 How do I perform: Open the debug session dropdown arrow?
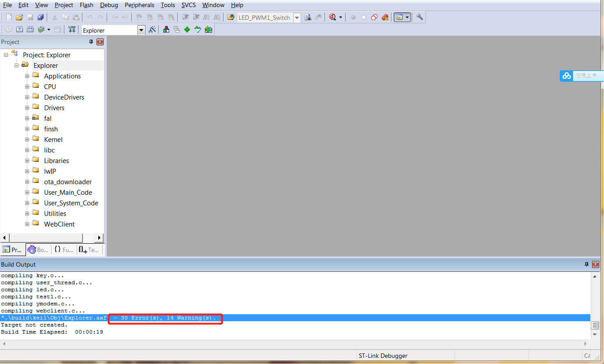(x=340, y=17)
